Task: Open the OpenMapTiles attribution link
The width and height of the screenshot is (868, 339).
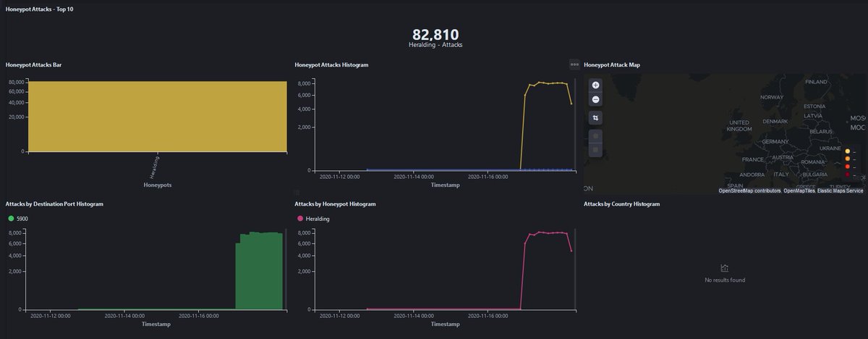Action: click(799, 191)
